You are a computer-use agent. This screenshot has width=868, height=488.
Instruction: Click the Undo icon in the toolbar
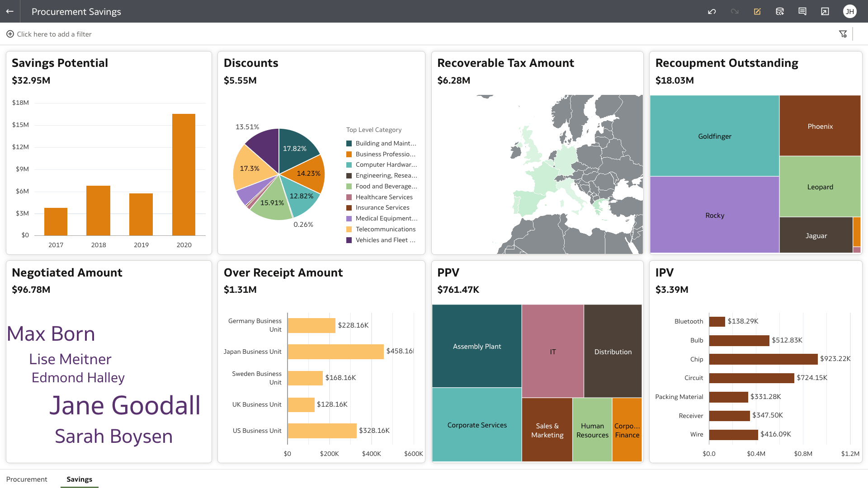[x=712, y=11]
